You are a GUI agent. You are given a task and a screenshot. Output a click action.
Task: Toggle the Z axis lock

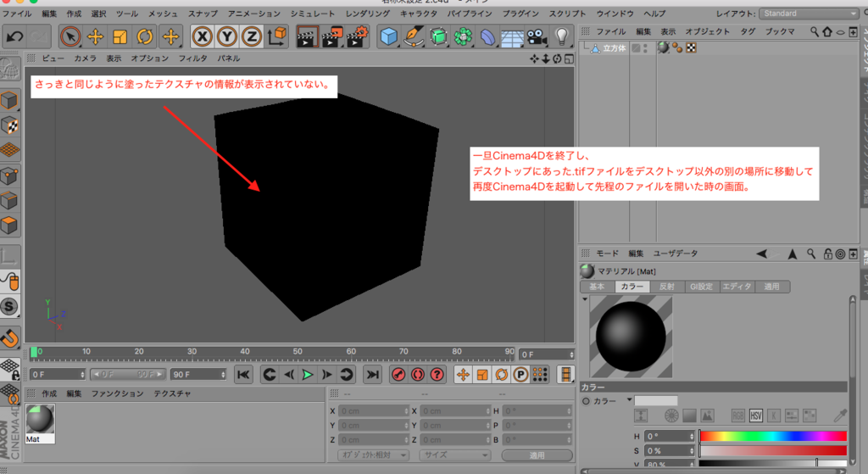[x=252, y=37]
